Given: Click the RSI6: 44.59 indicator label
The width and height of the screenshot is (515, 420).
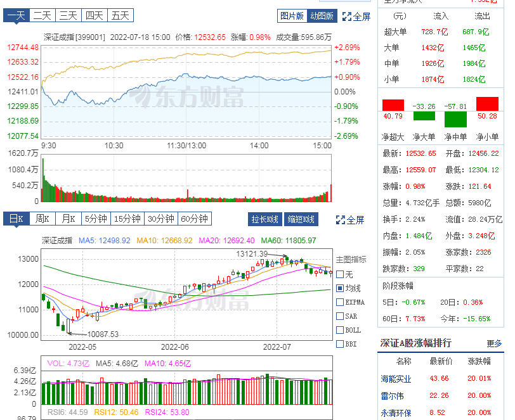Looking at the screenshot, I should click(x=68, y=412).
